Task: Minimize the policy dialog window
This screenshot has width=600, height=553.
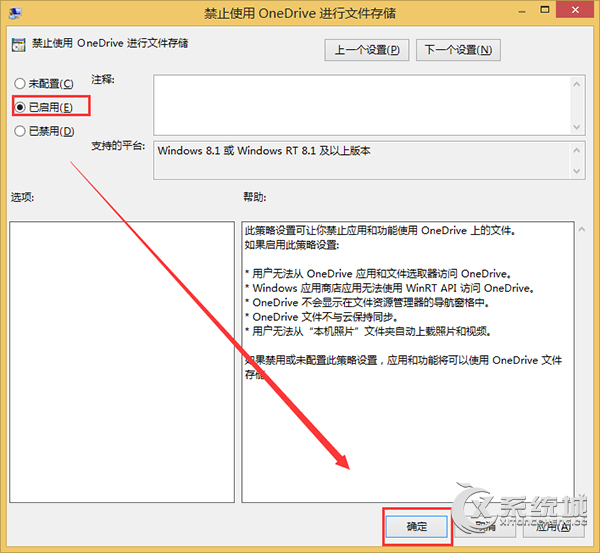Action: point(522,11)
